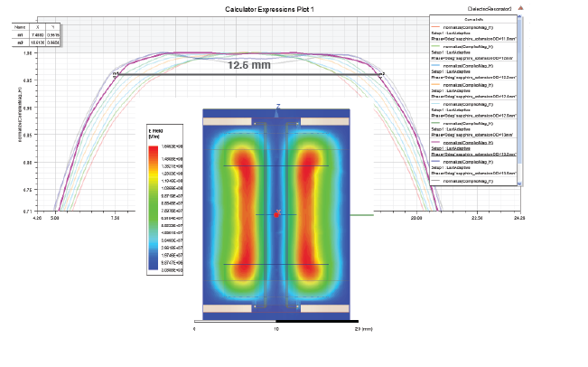Click the X axis tick label 24.20
The height and width of the screenshot is (367, 588).
pos(519,217)
